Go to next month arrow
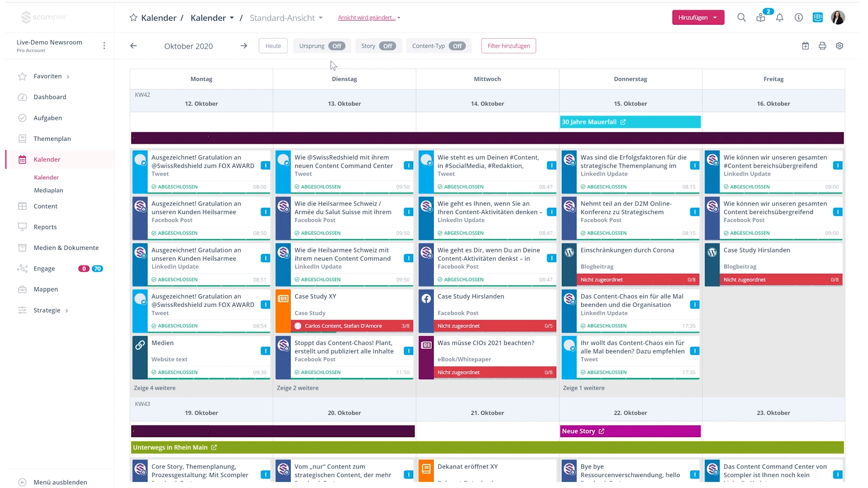Viewport: 868px width, 488px height. (244, 46)
